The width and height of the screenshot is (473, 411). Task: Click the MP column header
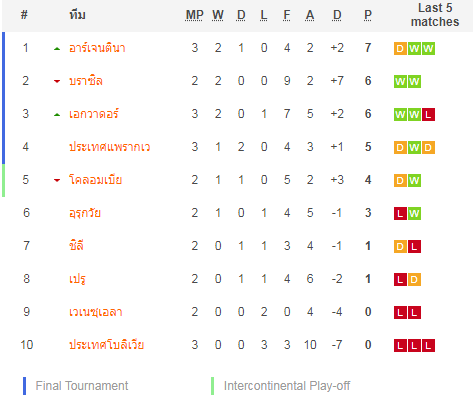(194, 15)
